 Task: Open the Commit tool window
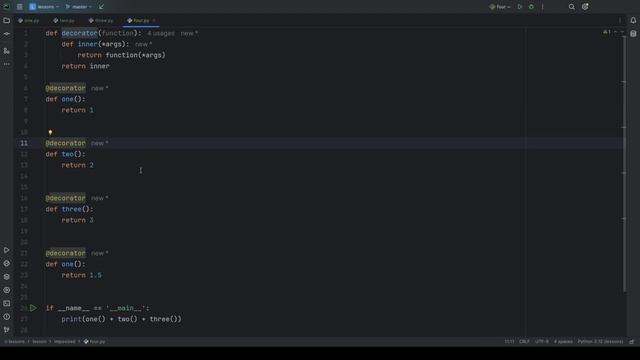coord(7,34)
